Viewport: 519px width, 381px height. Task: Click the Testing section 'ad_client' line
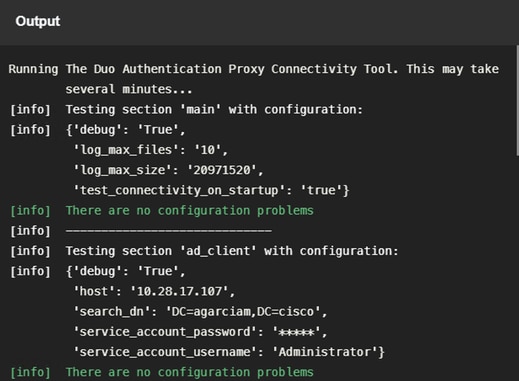coord(232,251)
